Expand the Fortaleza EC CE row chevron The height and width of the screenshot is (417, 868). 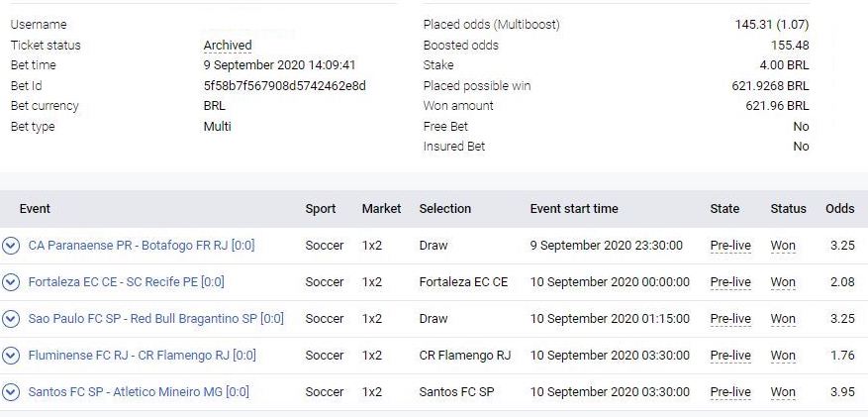11,282
